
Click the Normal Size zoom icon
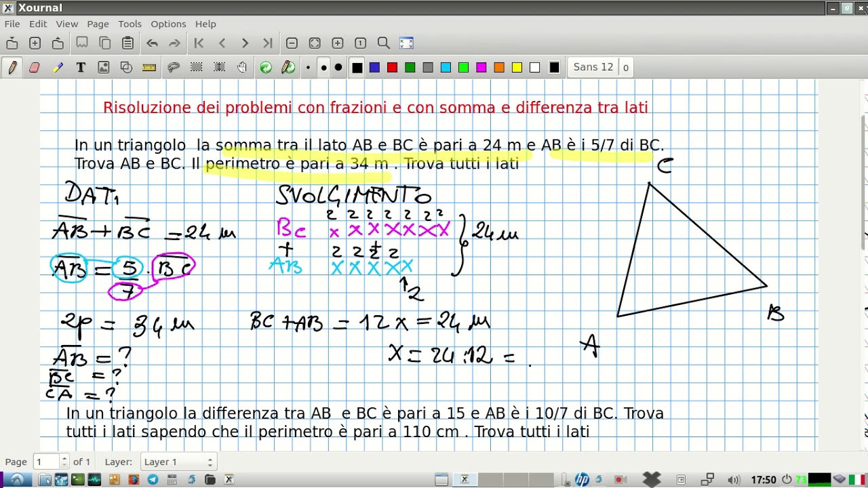click(361, 43)
